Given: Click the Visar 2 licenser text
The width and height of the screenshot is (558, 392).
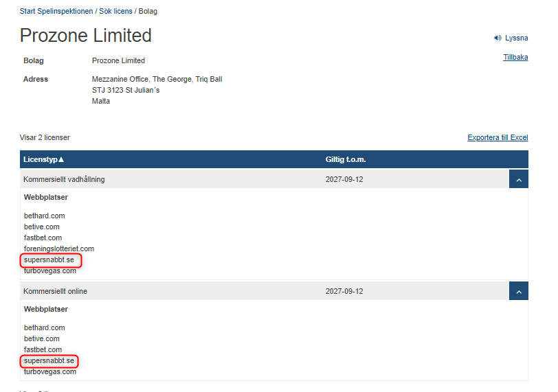Looking at the screenshot, I should coord(45,137).
